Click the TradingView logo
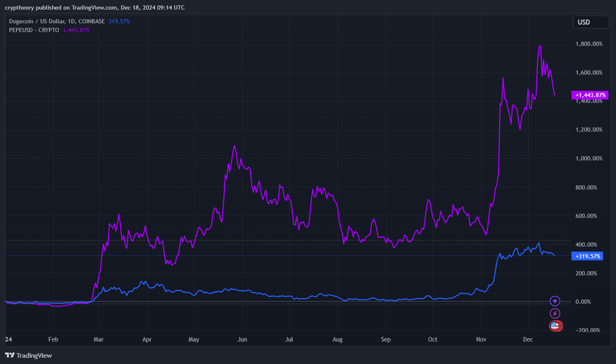Viewport: 616px width, 364px height. (28, 355)
